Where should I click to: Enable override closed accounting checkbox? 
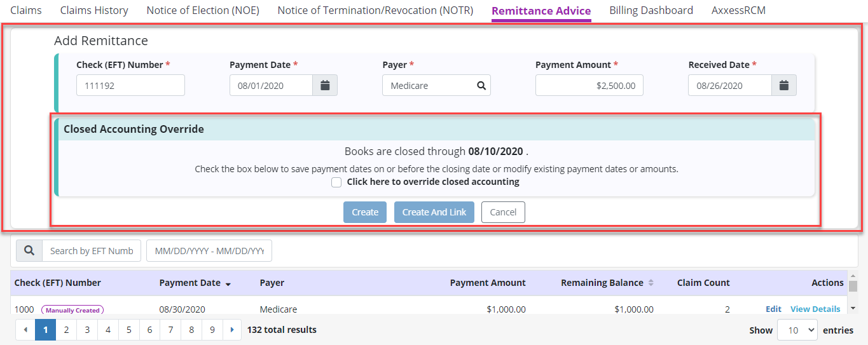pos(336,182)
